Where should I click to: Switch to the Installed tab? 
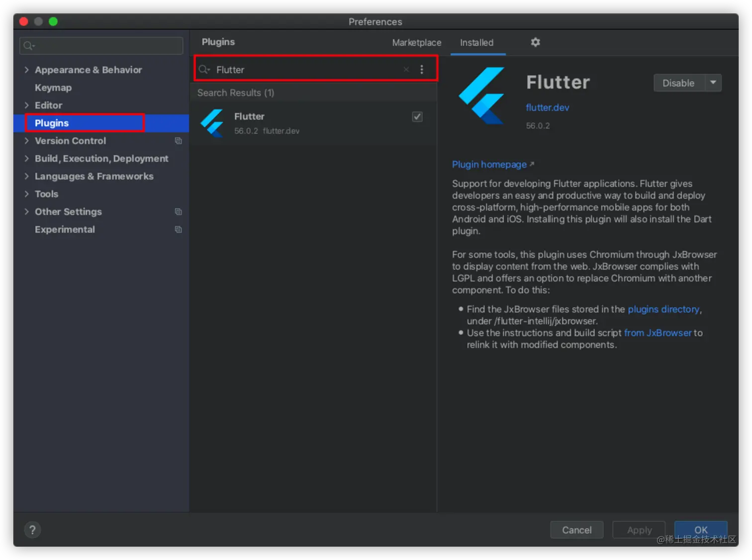[x=476, y=43]
